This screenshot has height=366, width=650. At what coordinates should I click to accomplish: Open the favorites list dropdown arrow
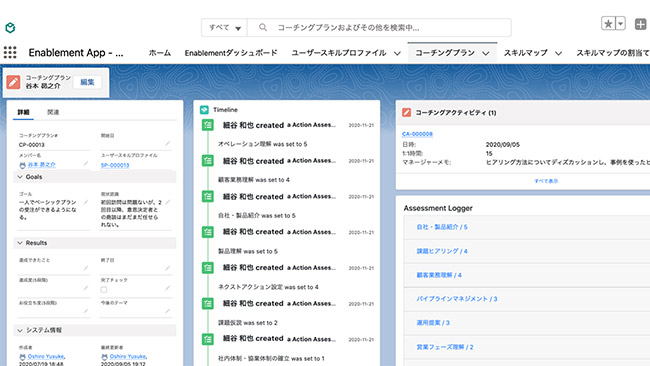point(620,24)
